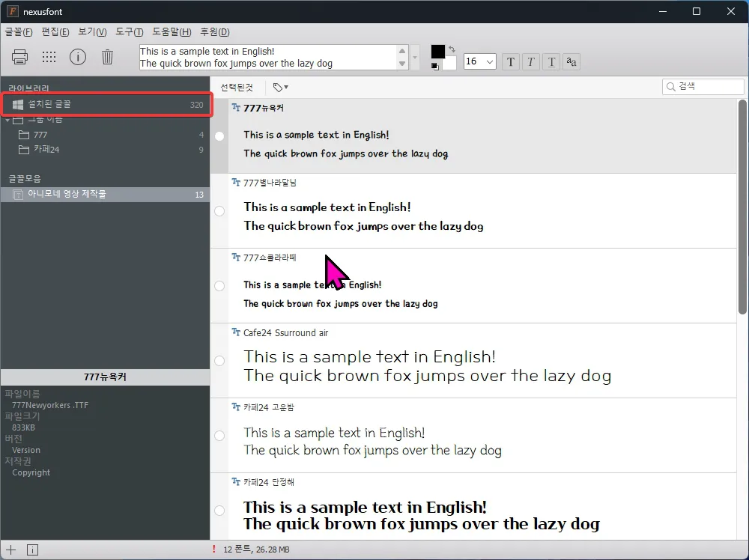This screenshot has height=560, width=749.
Task: Select radio circle for 카페24 고운밤
Action: coord(219,436)
